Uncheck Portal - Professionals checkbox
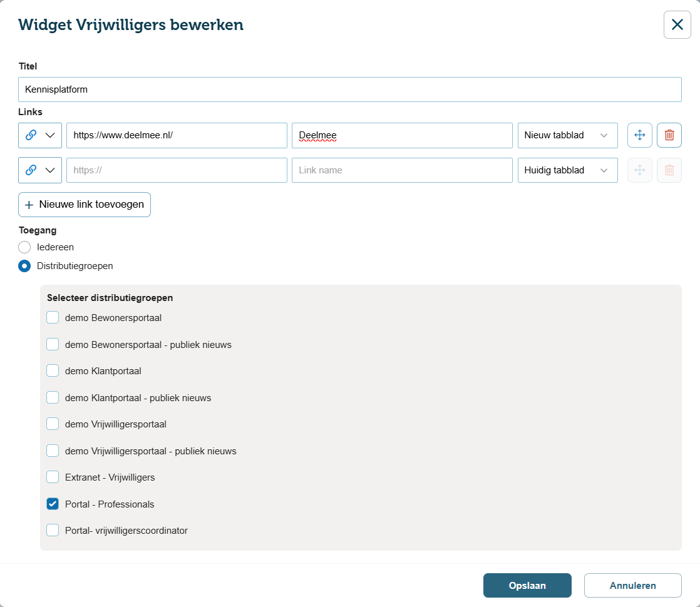This screenshot has width=700, height=607. tap(53, 504)
